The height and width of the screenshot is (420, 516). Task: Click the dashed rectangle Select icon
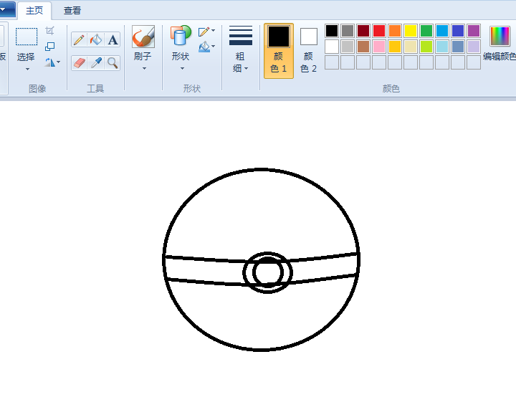27,37
